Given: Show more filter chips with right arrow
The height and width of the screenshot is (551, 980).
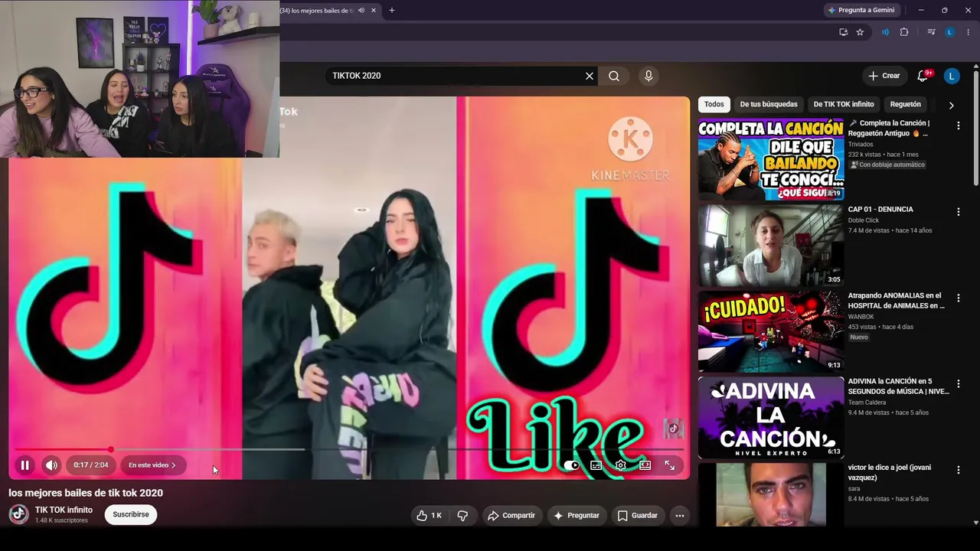Looking at the screenshot, I should [952, 105].
